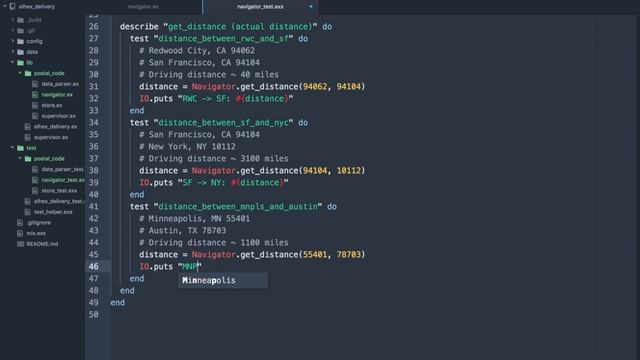This screenshot has width=640, height=360.
Task: Click line number 34 in the gutter
Action: click(x=93, y=122)
